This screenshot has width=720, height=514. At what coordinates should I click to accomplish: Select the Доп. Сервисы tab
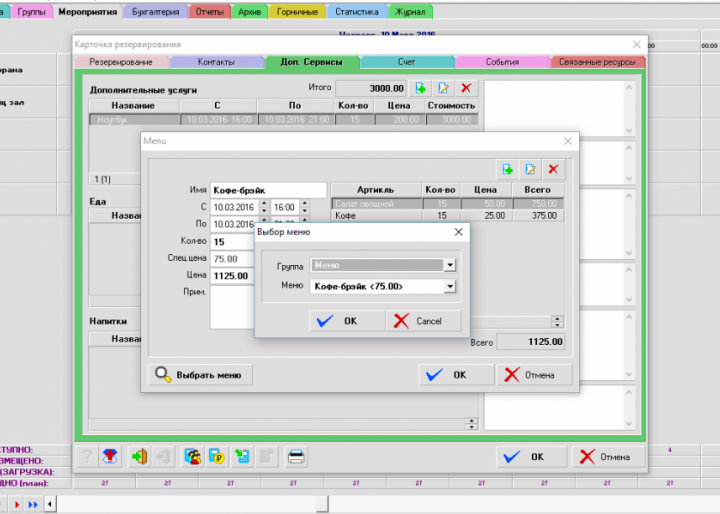pyautogui.click(x=311, y=62)
